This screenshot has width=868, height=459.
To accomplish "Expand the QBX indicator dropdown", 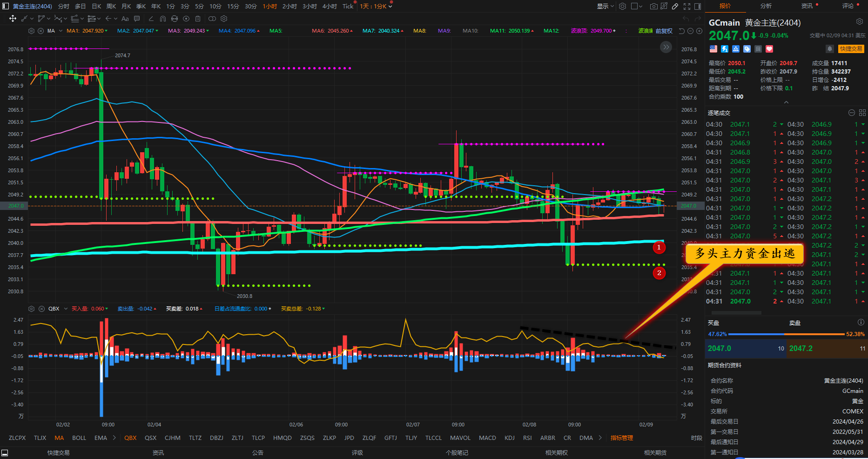I will [x=66, y=309].
